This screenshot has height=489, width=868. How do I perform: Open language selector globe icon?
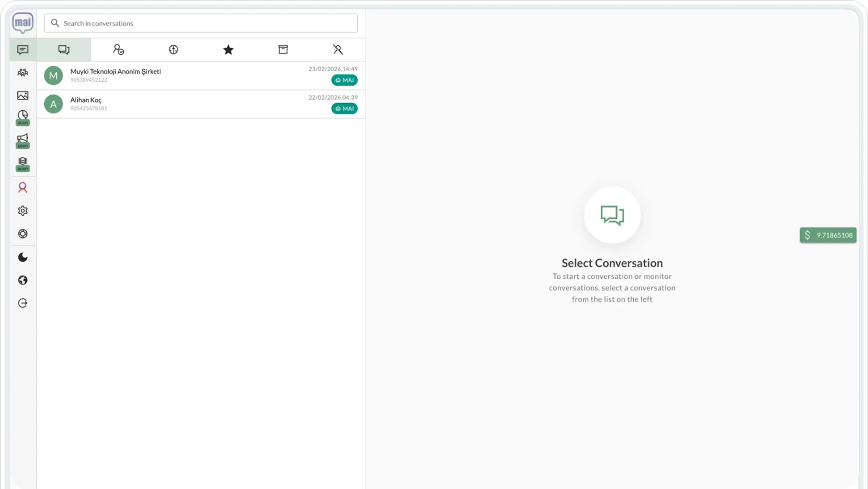(22, 280)
